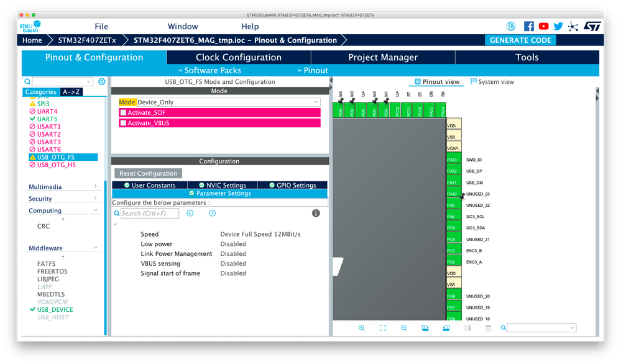Click Reset Configuration button
The image size is (621, 364).
[148, 173]
